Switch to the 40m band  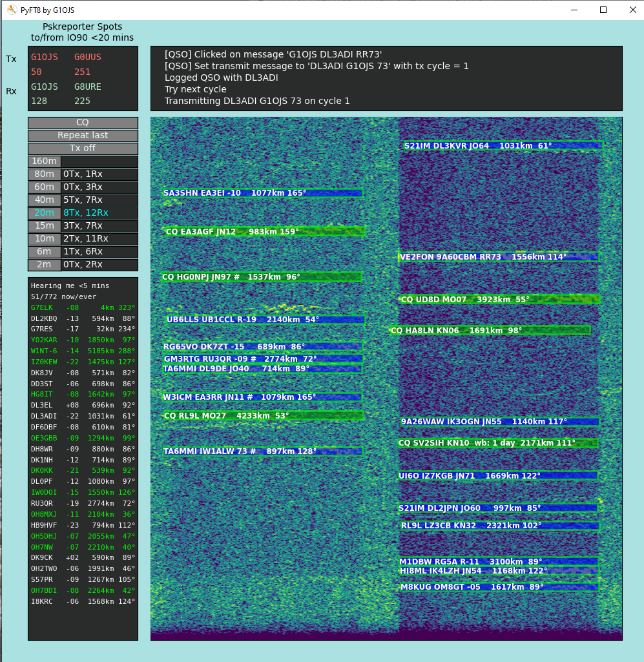(x=44, y=200)
